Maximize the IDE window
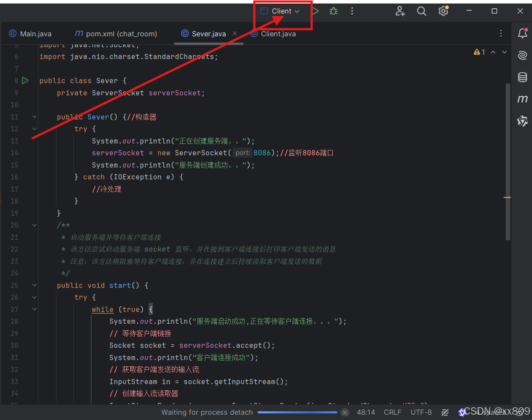 [x=494, y=11]
